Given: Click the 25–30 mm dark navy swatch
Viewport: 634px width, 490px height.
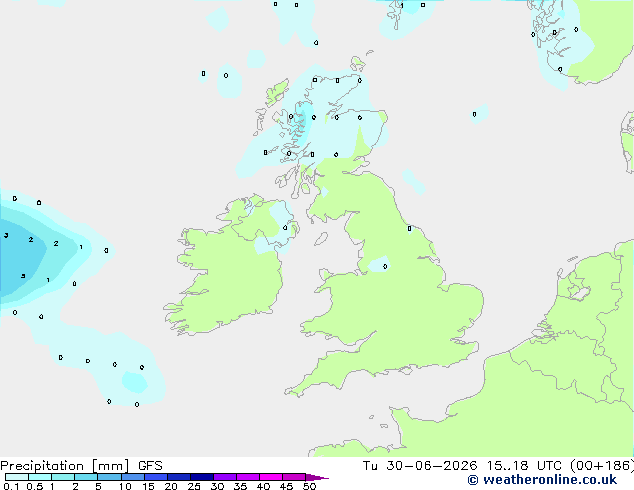Looking at the screenshot, I should click(202, 477).
